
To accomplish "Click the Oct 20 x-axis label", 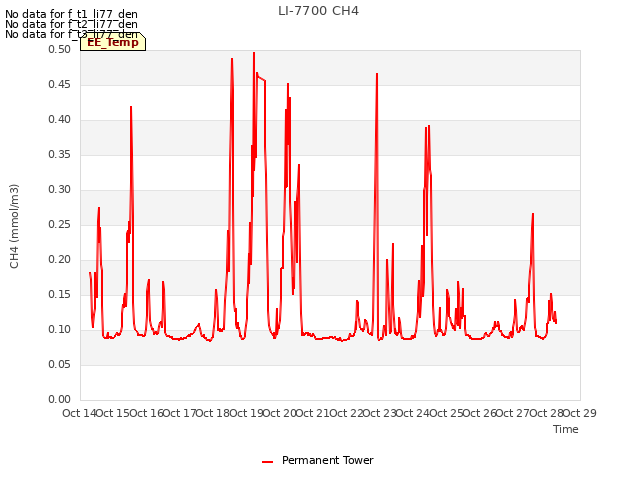I will (x=280, y=413).
